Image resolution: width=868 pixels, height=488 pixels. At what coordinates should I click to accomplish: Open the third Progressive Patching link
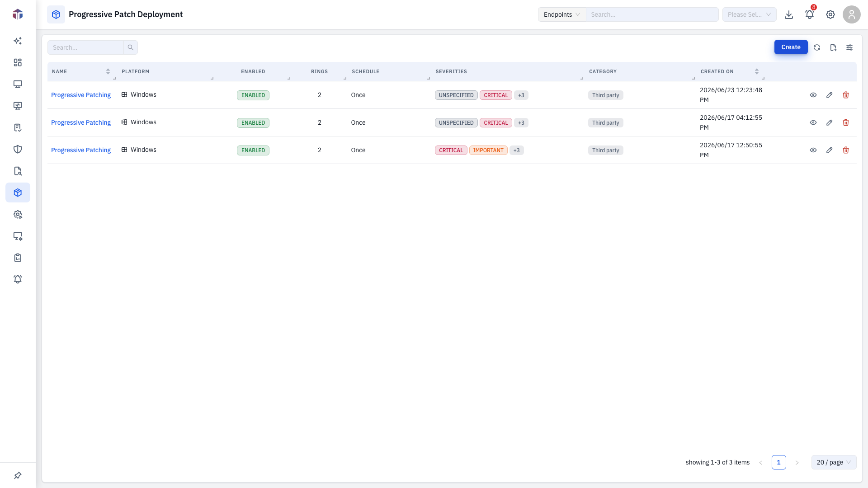[x=81, y=150]
